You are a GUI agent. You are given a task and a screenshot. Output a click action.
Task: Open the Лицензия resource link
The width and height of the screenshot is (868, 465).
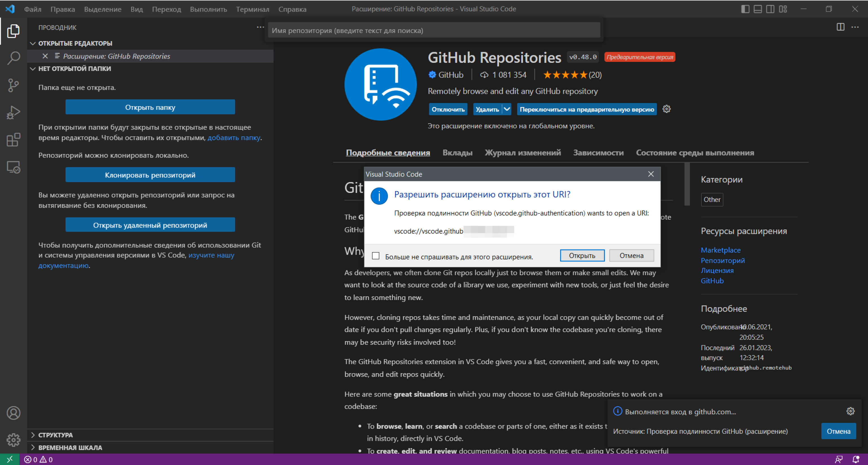[x=717, y=270]
